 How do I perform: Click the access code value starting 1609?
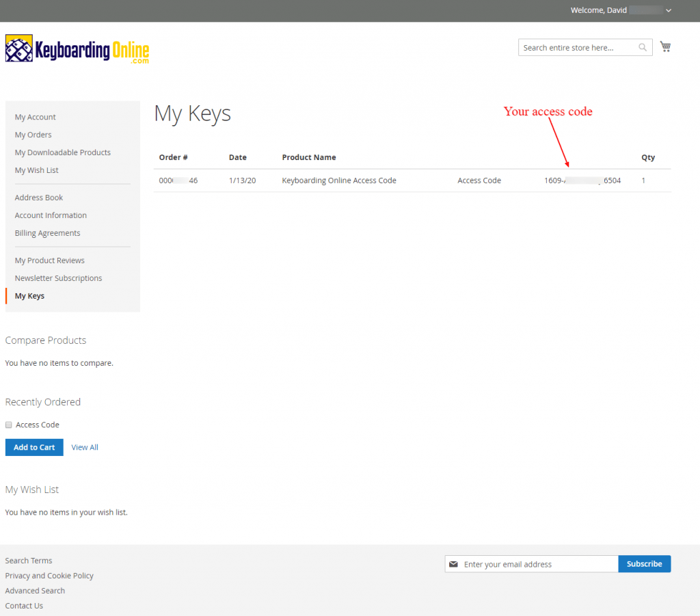[582, 180]
